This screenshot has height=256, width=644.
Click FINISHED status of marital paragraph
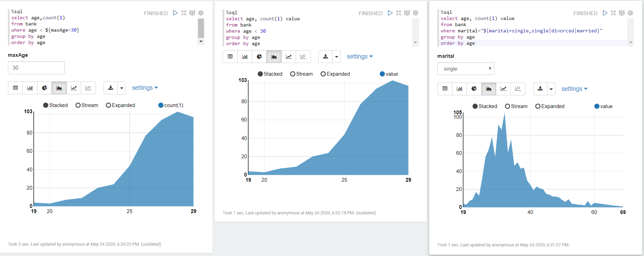[585, 13]
